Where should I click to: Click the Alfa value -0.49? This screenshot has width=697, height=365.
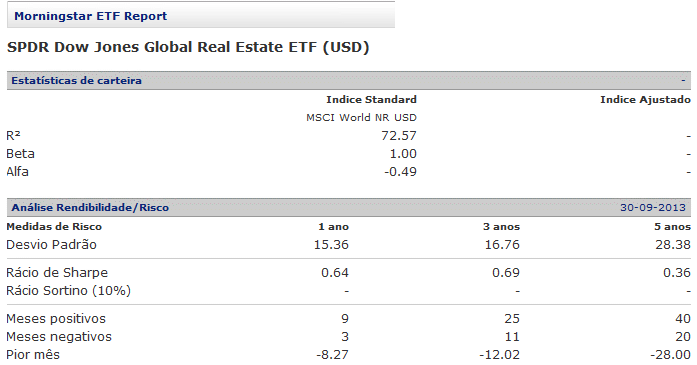point(401,172)
